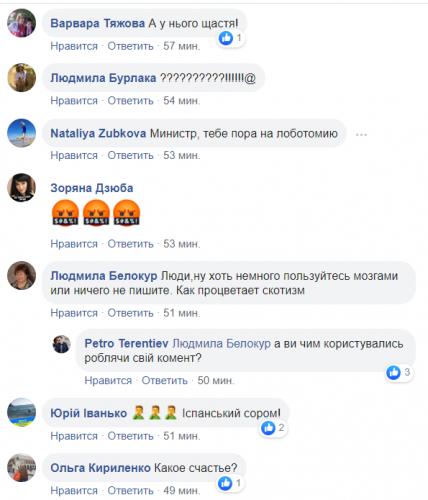The image size is (428, 500).
Task: Open Зоряна Дзюба's profile avatar
Action: click(22, 187)
